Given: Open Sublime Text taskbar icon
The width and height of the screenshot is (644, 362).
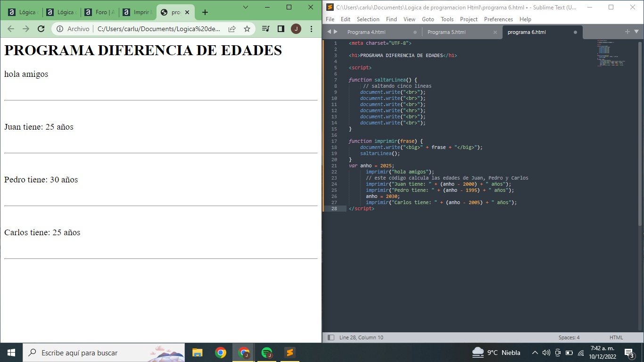Looking at the screenshot, I should (290, 353).
